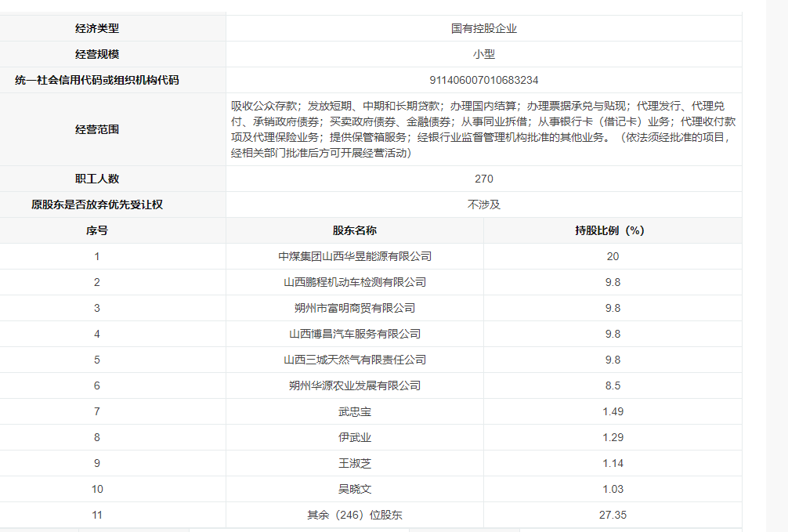The image size is (788, 532).
Task: Click the 统一社会信用代码或组织机构代码 label
Action: click(97, 81)
